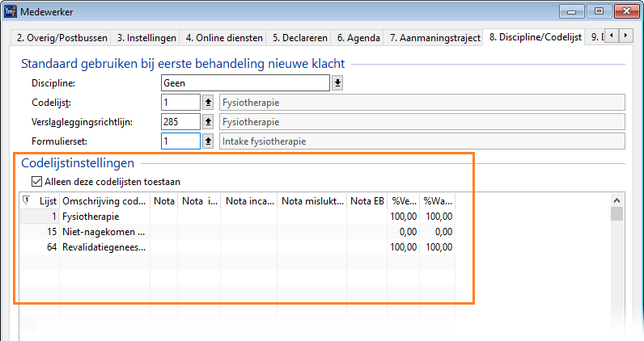This screenshot has width=644, height=341.
Task: Open lookup button next to Codelijst field
Action: (208, 102)
